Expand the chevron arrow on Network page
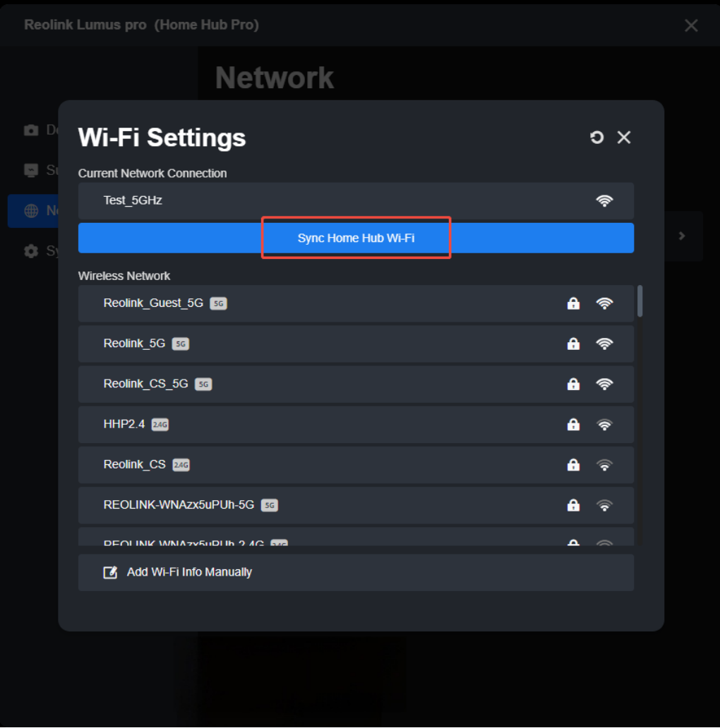720x728 pixels. 682,236
